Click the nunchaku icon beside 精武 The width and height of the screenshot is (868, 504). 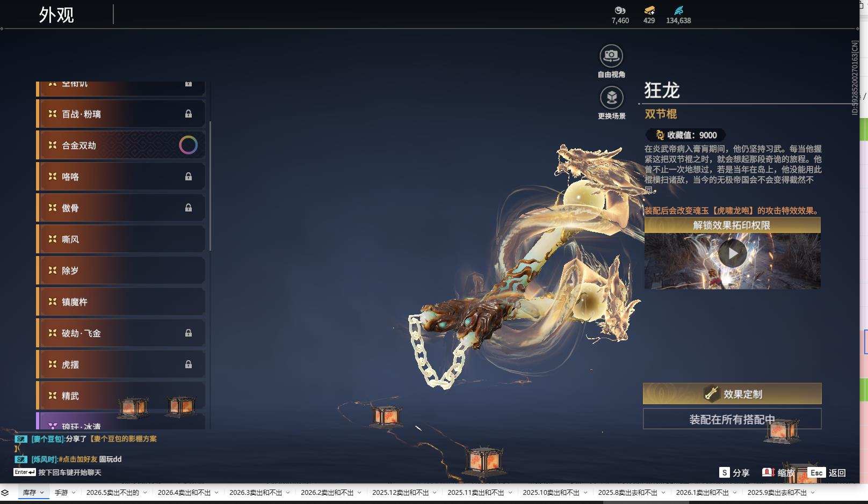[x=53, y=396]
